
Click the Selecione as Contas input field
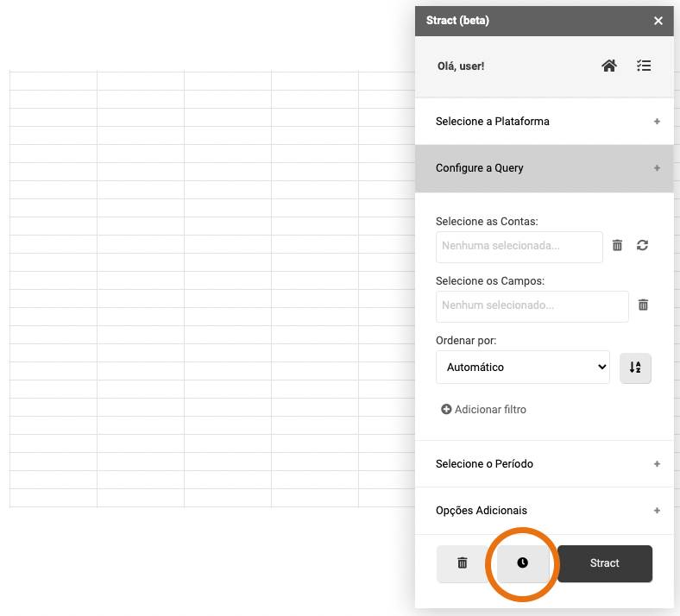point(519,246)
